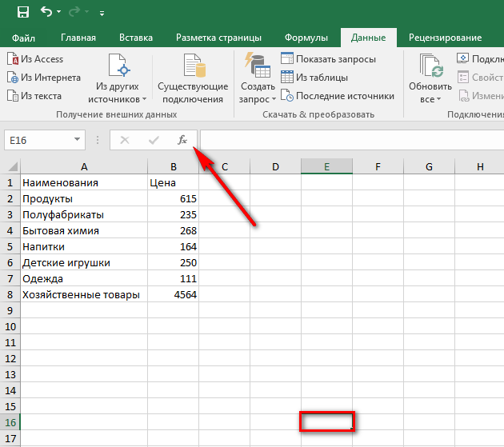The height and width of the screenshot is (447, 504).
Task: Click the Показать запросы icon
Action: tap(287, 59)
